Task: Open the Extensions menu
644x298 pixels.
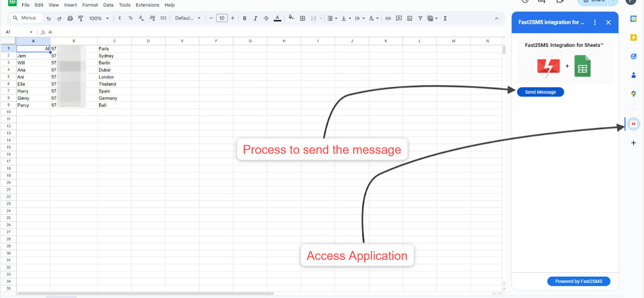Action: [x=147, y=5]
